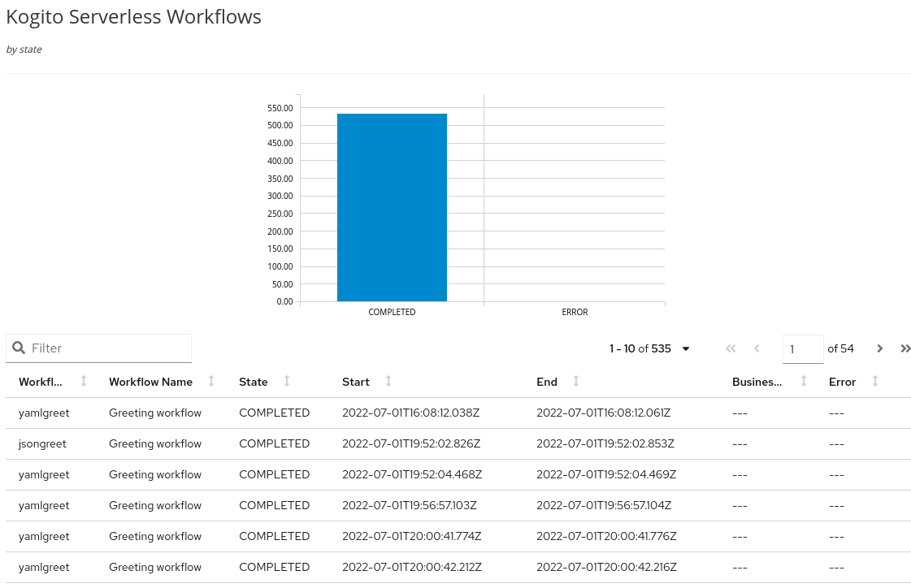Sort by the Business key column
911x588 pixels.
[803, 382]
